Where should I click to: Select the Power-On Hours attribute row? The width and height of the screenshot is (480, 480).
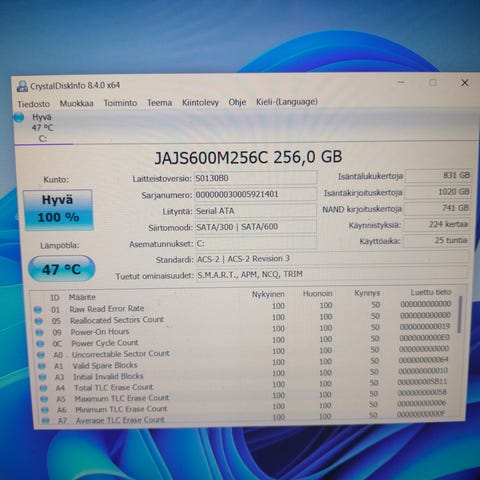pos(243,329)
